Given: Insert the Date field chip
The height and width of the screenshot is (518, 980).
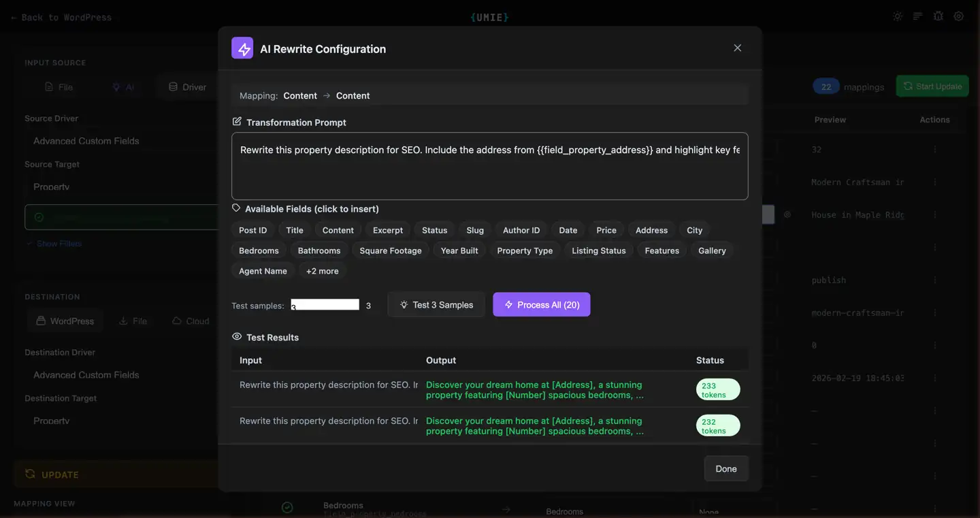Looking at the screenshot, I should click(568, 230).
